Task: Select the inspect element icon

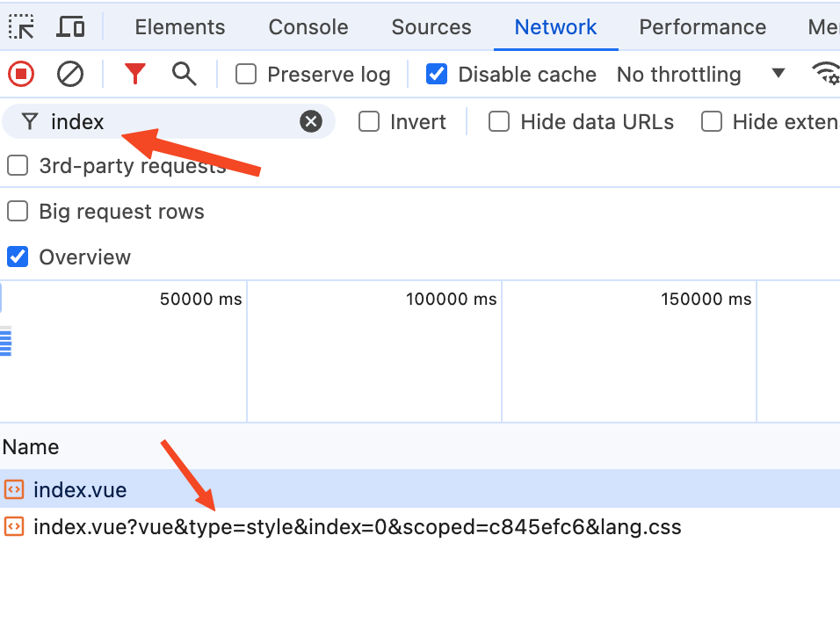Action: 21,26
